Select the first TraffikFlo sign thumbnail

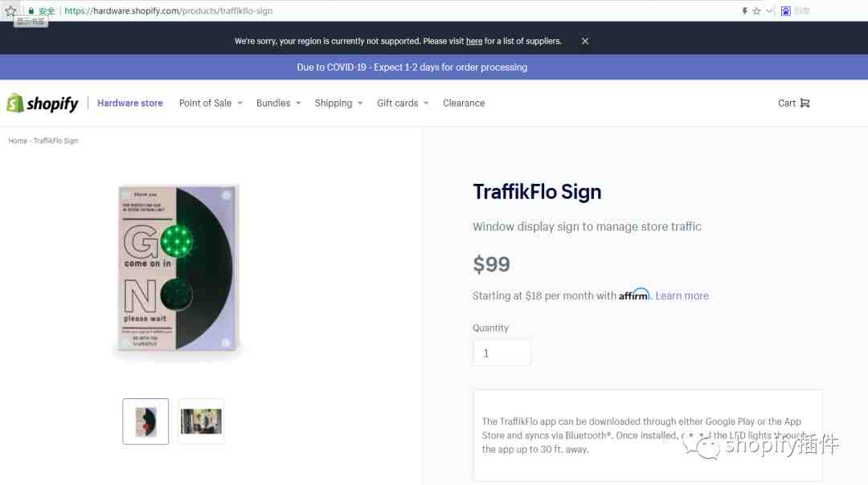coord(145,422)
